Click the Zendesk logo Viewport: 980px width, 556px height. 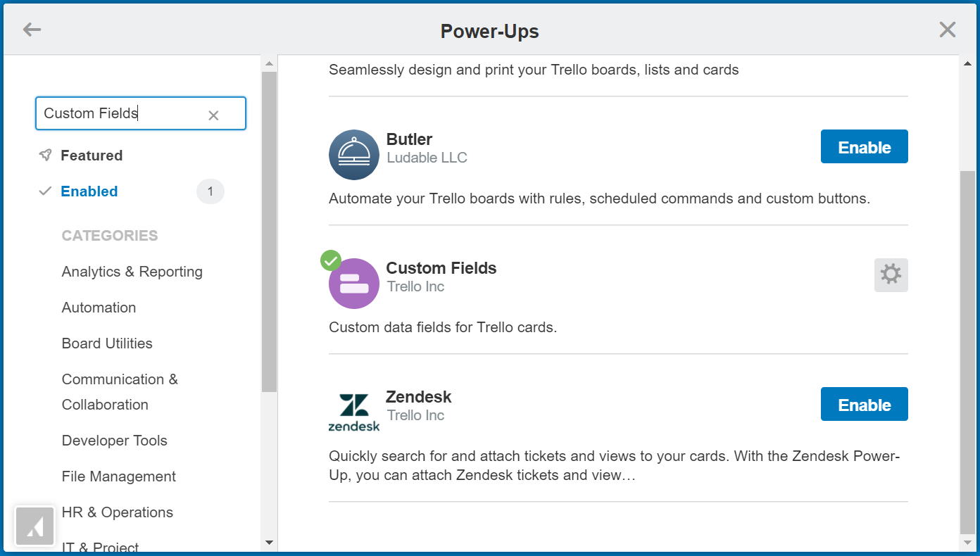click(354, 412)
